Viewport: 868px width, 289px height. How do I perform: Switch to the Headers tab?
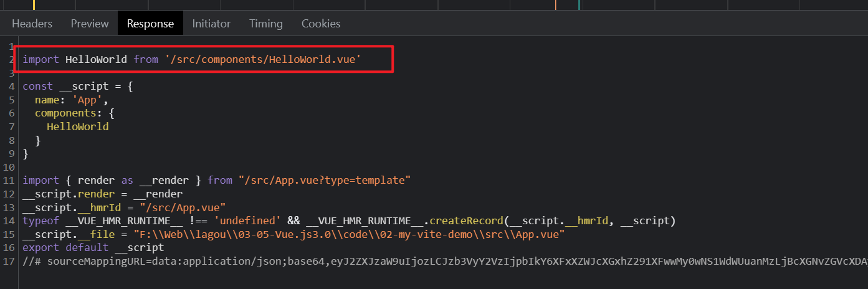point(32,24)
